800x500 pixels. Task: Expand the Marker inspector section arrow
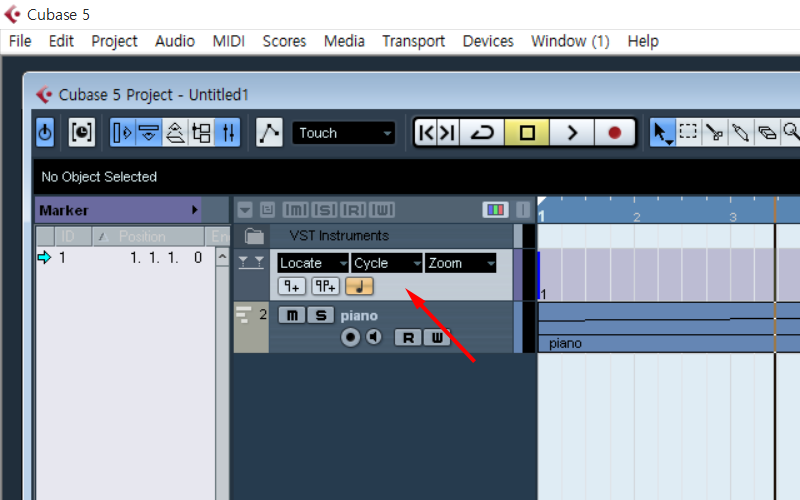coord(194,210)
